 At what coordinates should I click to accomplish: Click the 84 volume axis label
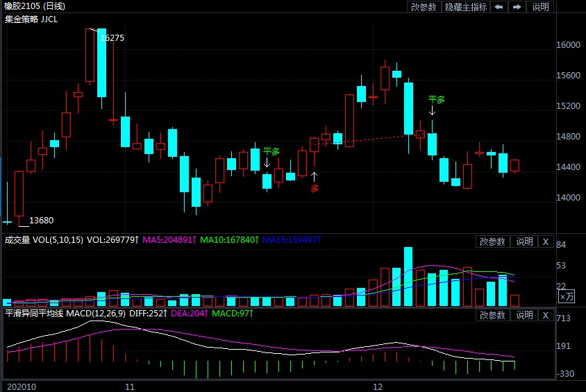pos(561,245)
